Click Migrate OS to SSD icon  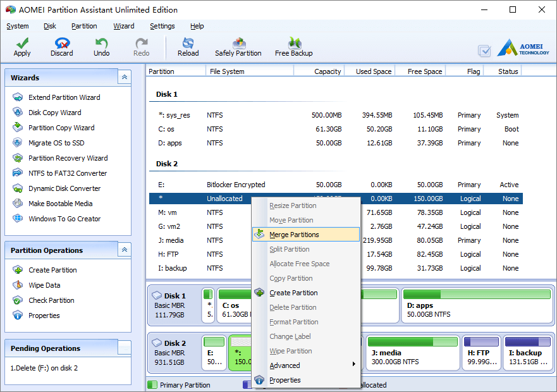(18, 142)
